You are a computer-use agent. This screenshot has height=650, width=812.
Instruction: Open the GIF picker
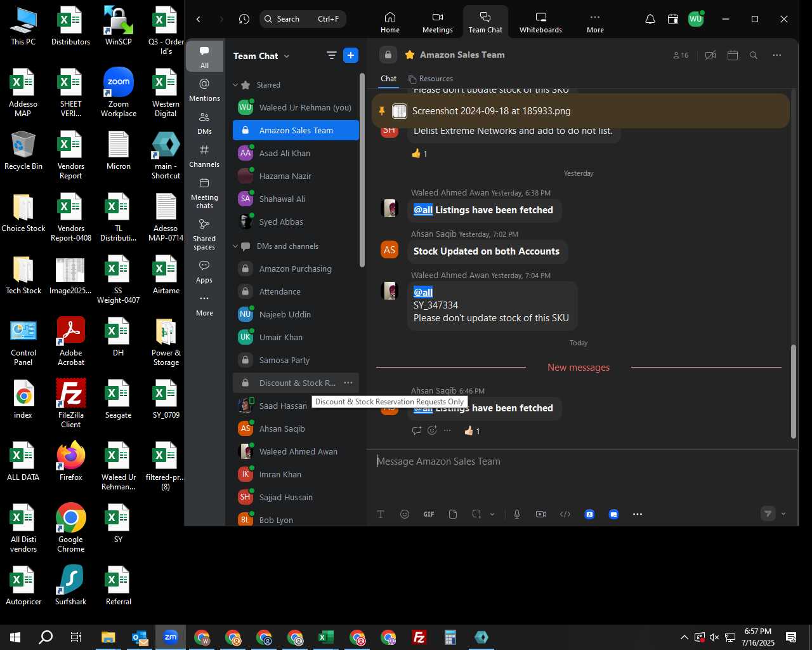pos(429,514)
